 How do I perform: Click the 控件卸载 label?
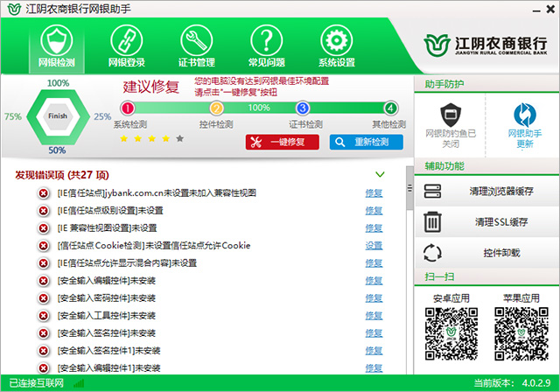501,253
